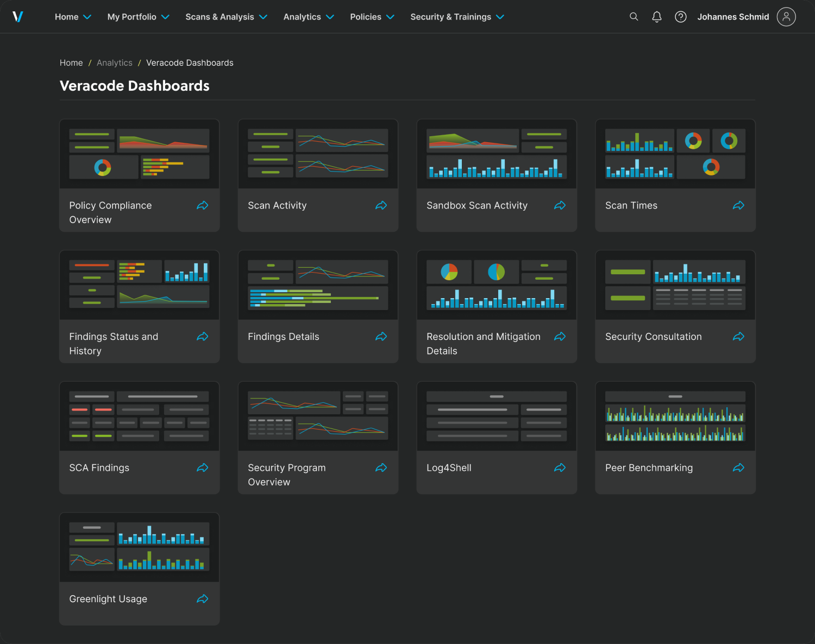Share the Scan Activity dashboard

coord(381,205)
